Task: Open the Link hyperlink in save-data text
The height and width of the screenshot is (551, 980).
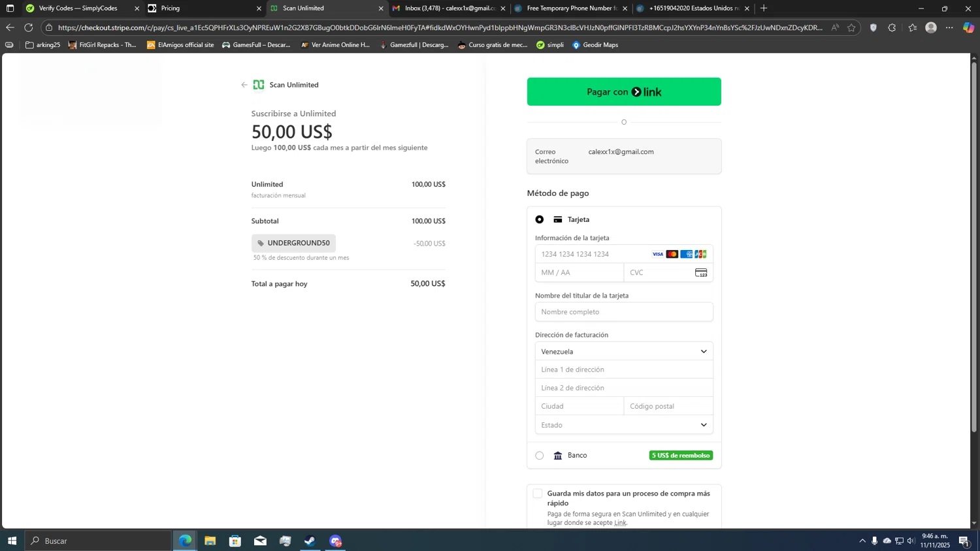Action: coord(619,523)
